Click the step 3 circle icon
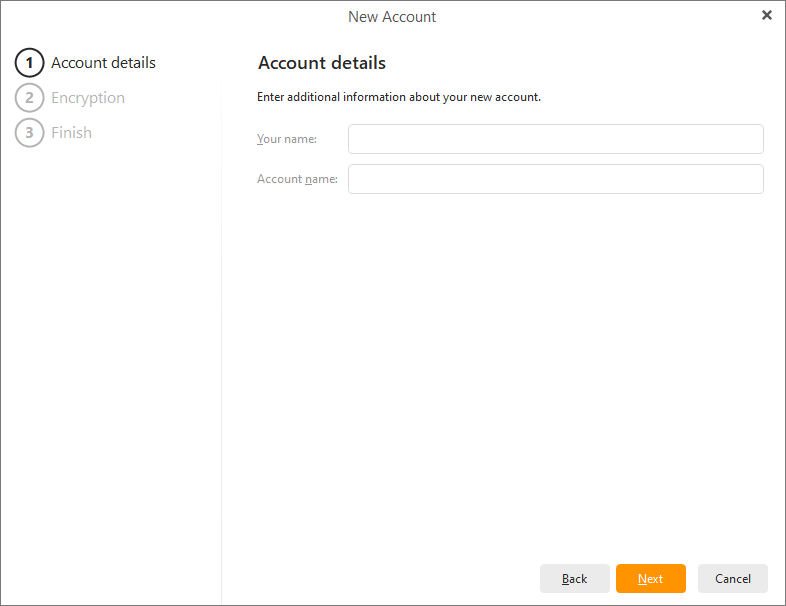 [x=30, y=133]
